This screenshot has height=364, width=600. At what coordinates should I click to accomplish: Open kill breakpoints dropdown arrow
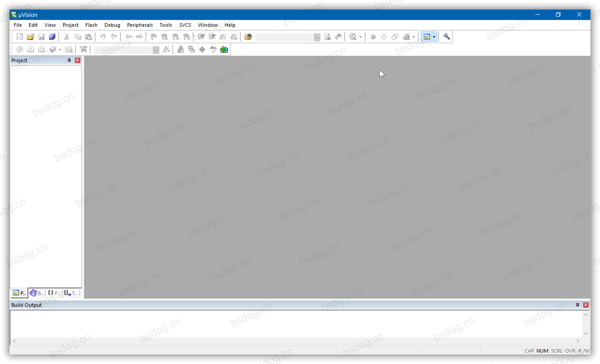pos(414,37)
